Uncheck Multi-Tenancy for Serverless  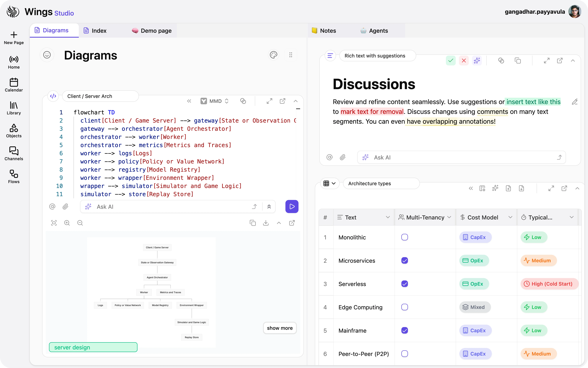[x=405, y=284]
